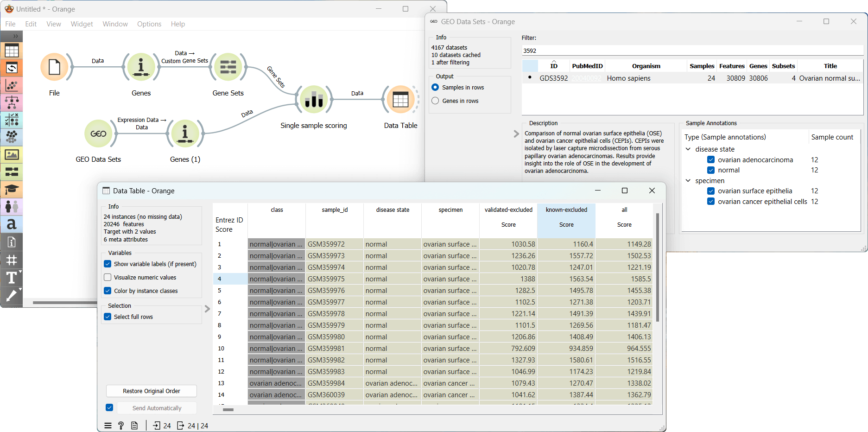Select the arrow annotation pen tool

point(12,295)
